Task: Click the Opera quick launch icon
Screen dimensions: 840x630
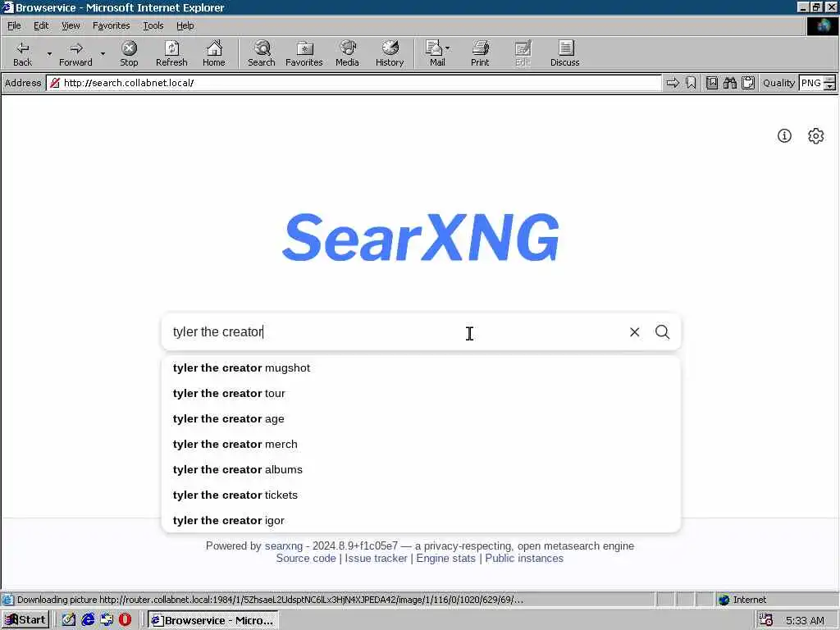Action: point(125,620)
